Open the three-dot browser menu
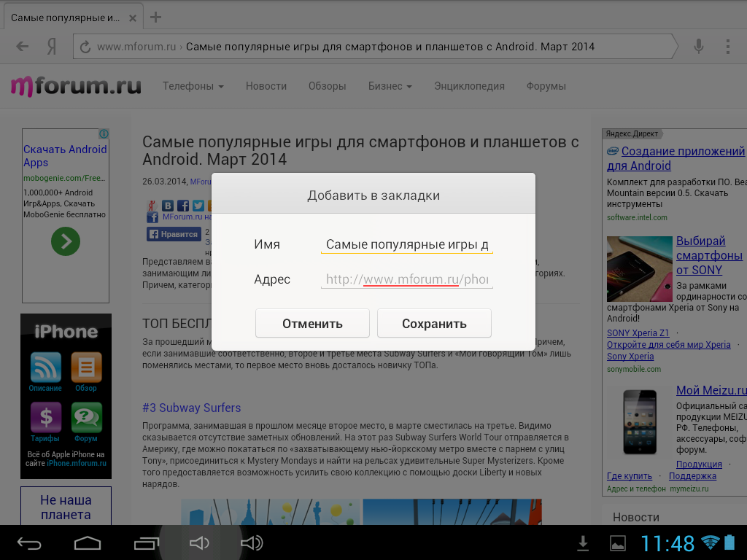This screenshot has height=560, width=747. (x=727, y=47)
